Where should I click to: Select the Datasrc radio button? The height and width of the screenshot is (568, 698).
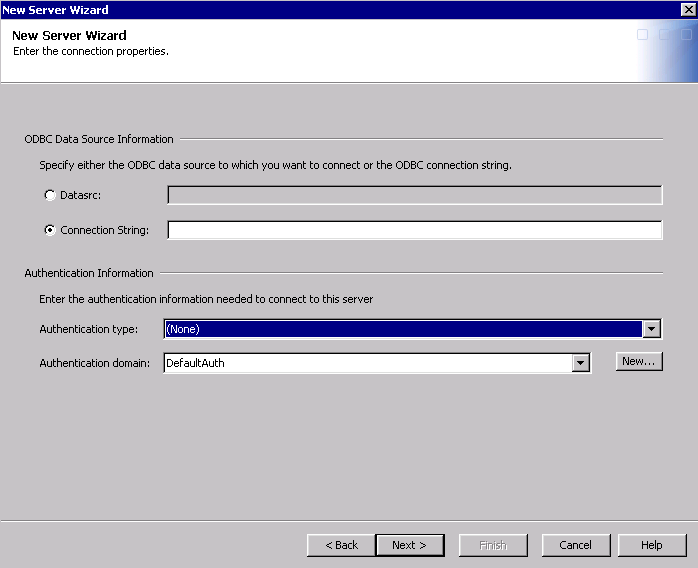[50, 195]
